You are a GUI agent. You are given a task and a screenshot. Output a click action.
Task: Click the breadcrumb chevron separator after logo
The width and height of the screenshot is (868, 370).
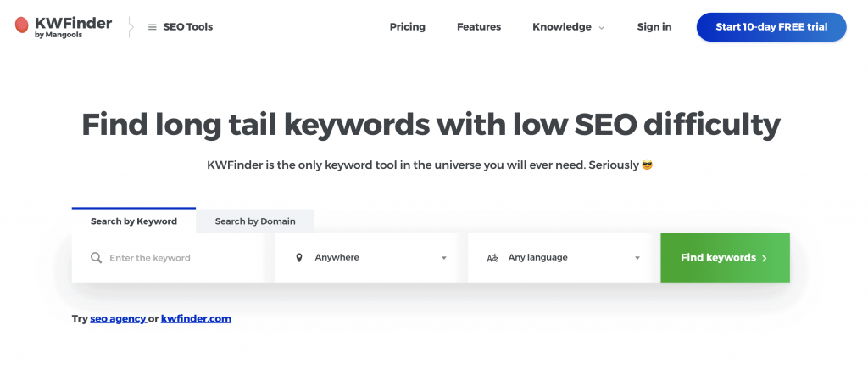tap(131, 26)
